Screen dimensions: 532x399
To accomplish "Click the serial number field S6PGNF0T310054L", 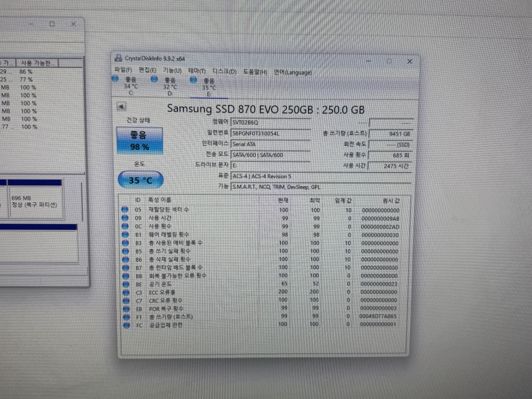I will pos(270,134).
